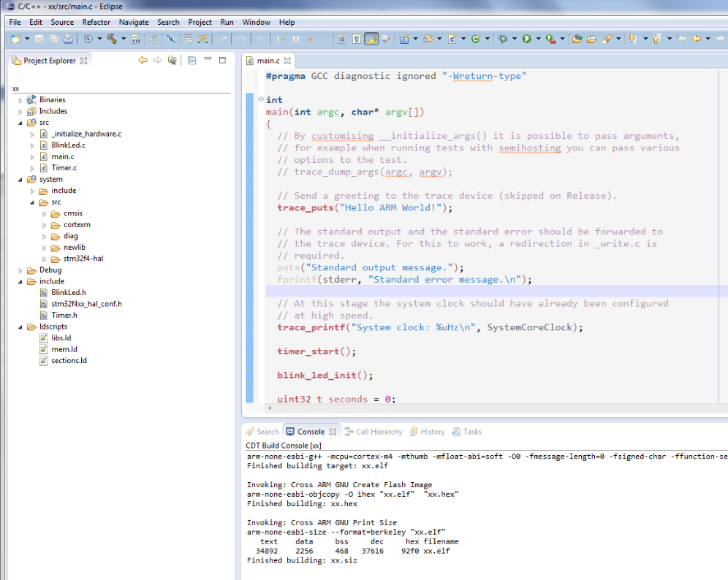Open the Project menu
The height and width of the screenshot is (580, 728).
point(200,22)
